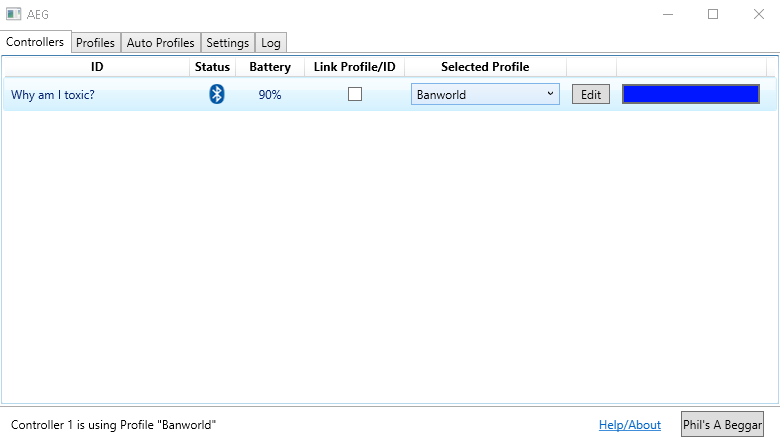The width and height of the screenshot is (780, 439).
Task: Click the Status column header
Action: point(212,67)
